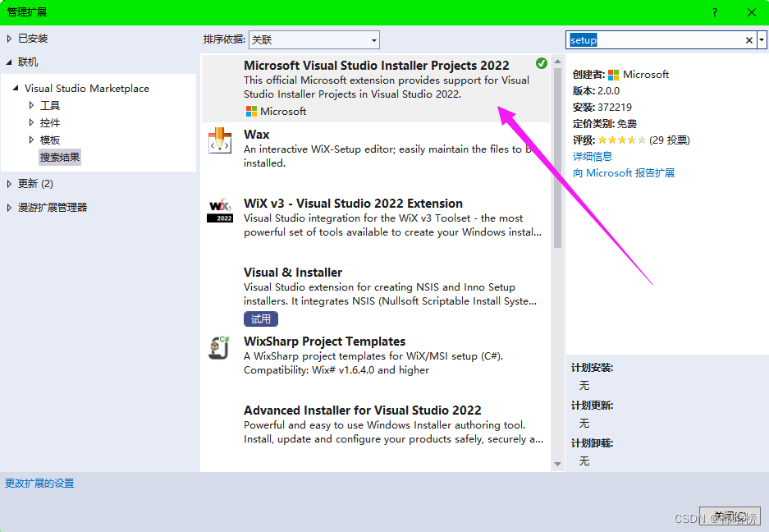Expand the 更新 (2) node
This screenshot has height=532, width=769.
pyautogui.click(x=9, y=184)
